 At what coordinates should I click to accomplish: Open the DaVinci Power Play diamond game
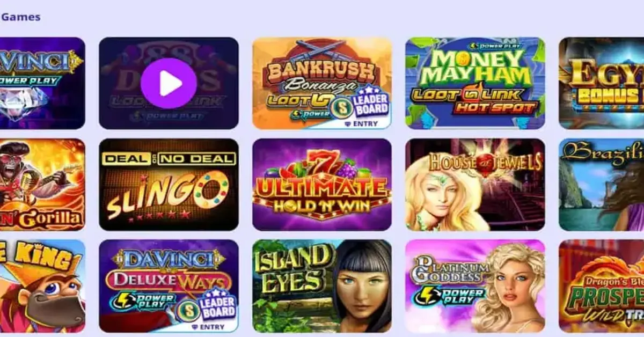42,83
